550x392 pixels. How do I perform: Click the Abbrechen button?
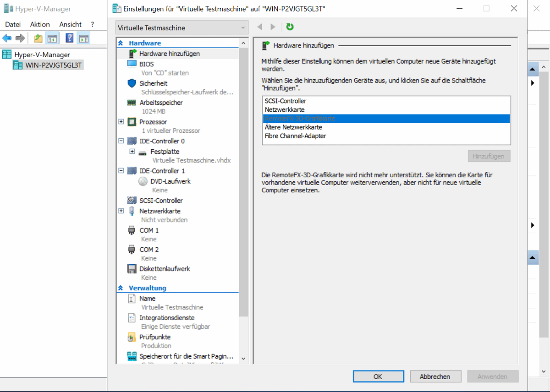435,376
